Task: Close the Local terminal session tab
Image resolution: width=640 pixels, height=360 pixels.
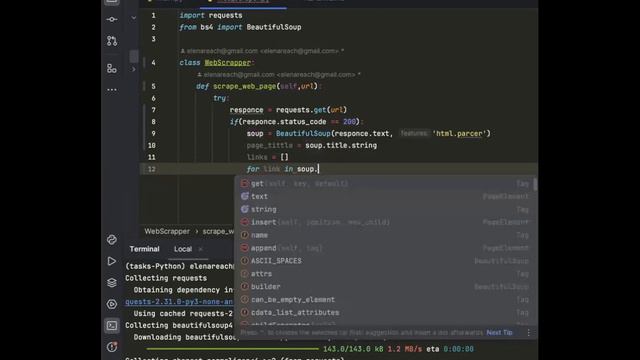Action: point(200,249)
